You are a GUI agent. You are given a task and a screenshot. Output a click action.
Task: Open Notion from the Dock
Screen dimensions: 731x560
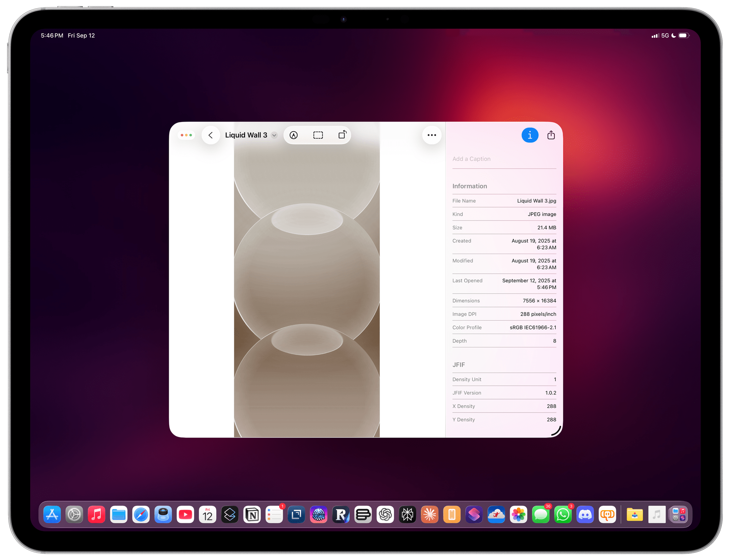click(252, 515)
